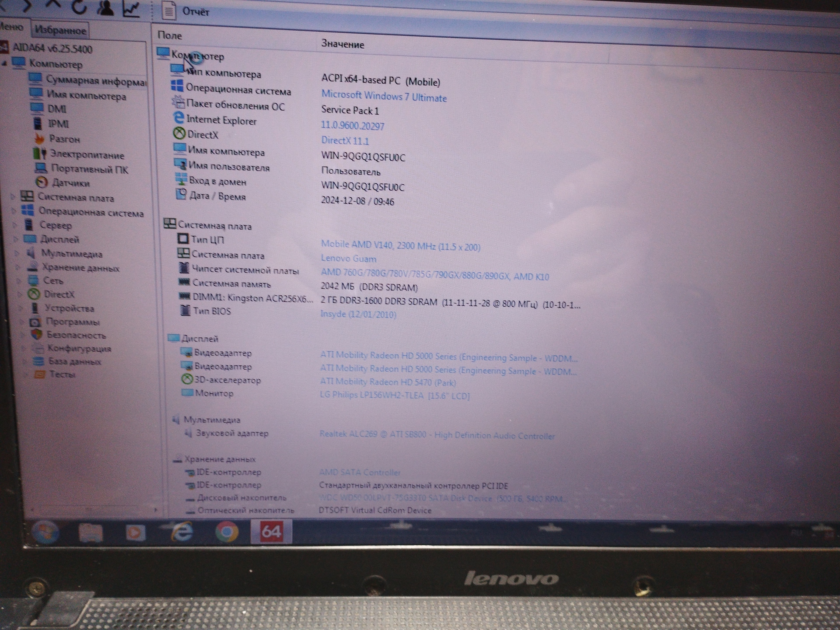Screen dimensions: 840x630
Task: Open the DirectX 11.1 link
Action: (345, 140)
